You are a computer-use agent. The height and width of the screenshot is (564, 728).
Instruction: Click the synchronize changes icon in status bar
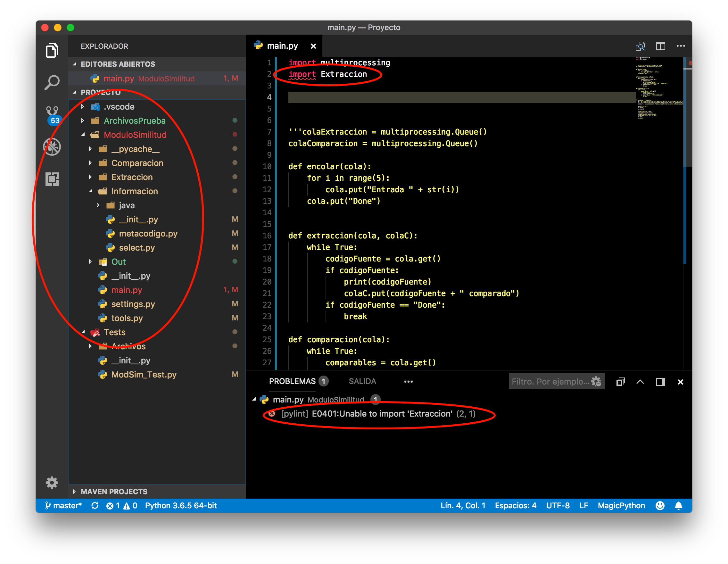(95, 506)
